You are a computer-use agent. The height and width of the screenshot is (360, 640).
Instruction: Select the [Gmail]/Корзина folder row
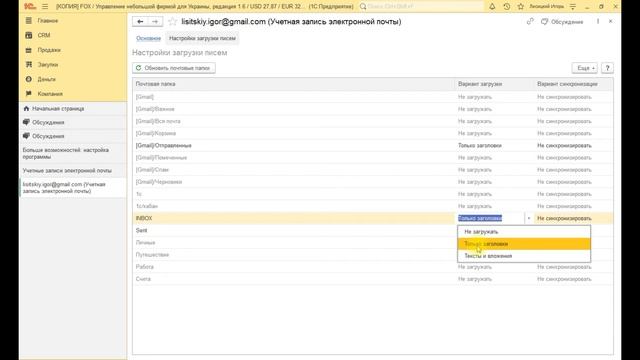373,133
